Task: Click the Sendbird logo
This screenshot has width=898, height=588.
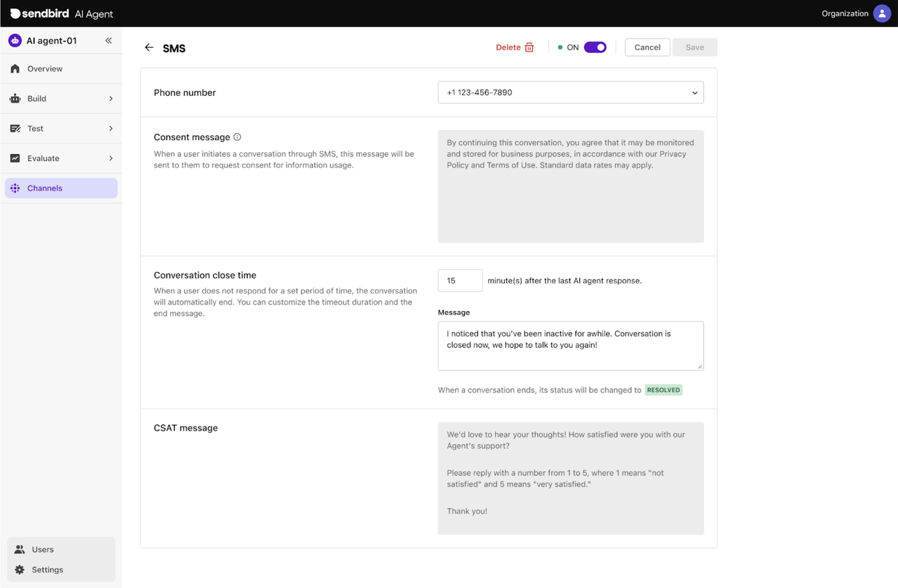Action: click(40, 14)
